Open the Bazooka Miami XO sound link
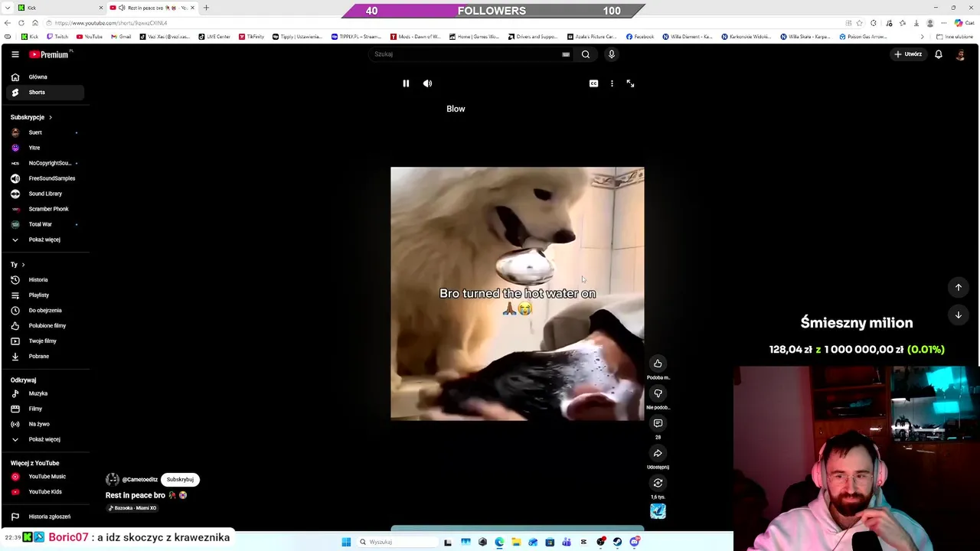This screenshot has height=551, width=980. click(x=132, y=508)
